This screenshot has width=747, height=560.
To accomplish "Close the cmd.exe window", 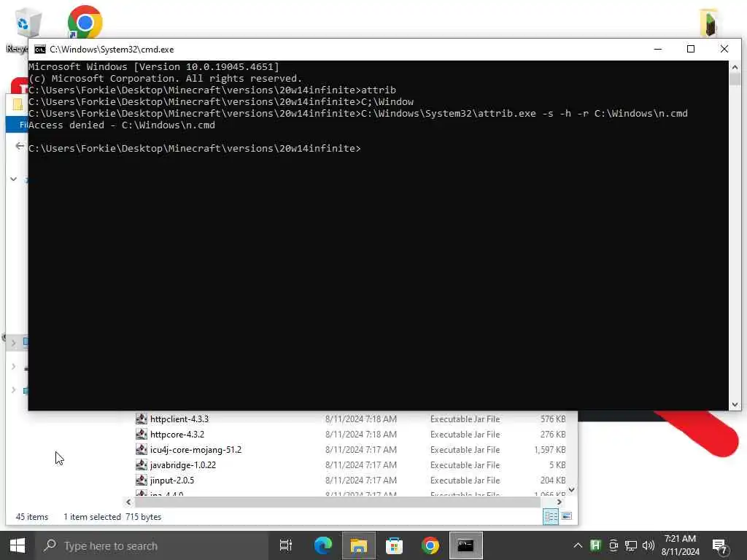I will (724, 49).
